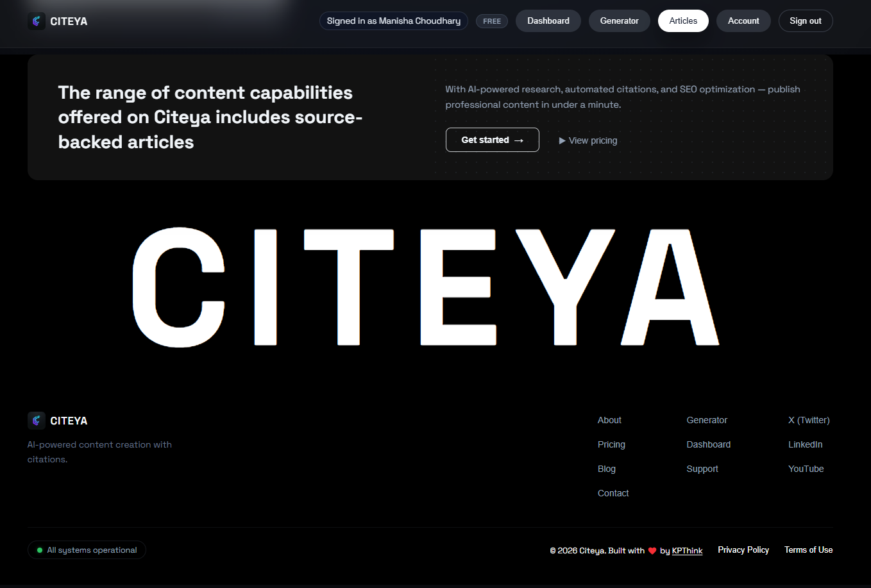Open the KPThink link in the footer
The height and width of the screenshot is (588, 871).
[686, 550]
